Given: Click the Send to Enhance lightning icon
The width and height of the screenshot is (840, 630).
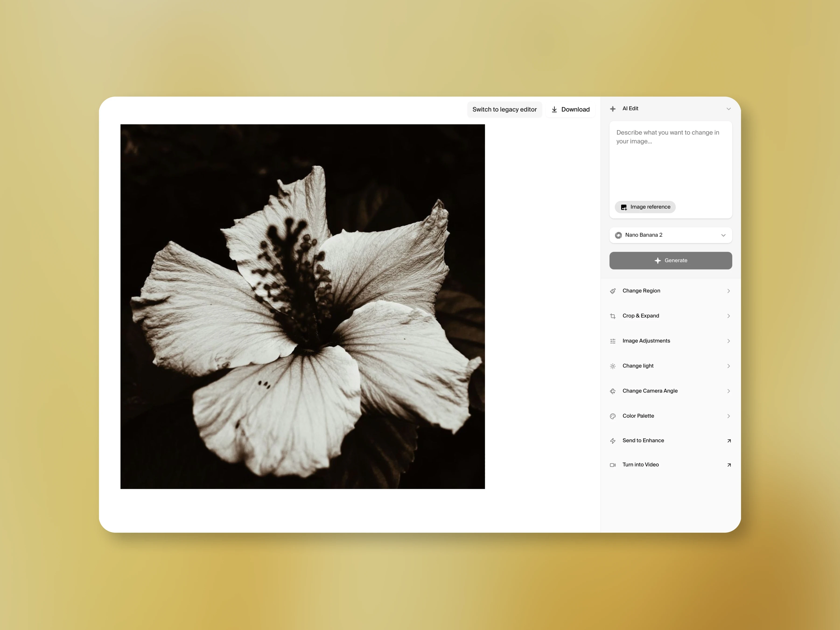Looking at the screenshot, I should click(612, 441).
